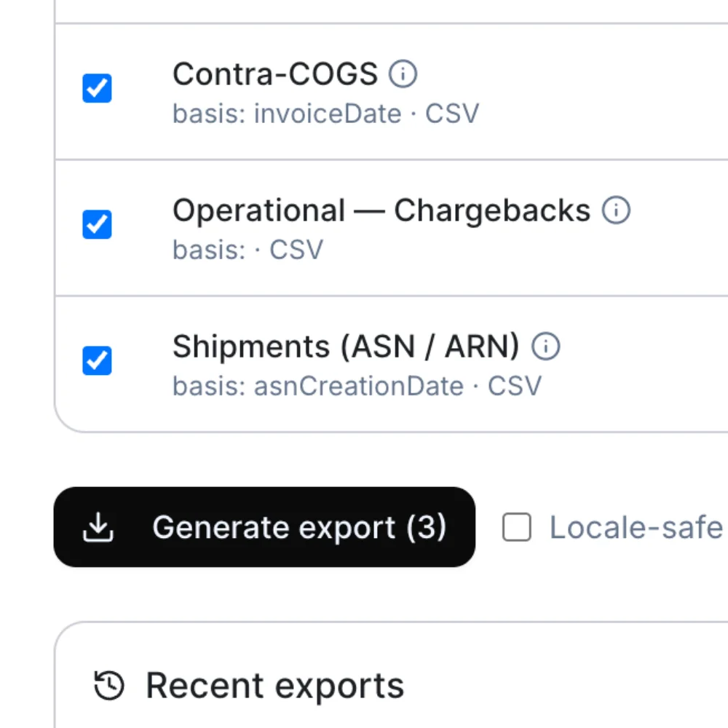Uncheck the Operational — Chargebacks checkbox

pos(97,224)
